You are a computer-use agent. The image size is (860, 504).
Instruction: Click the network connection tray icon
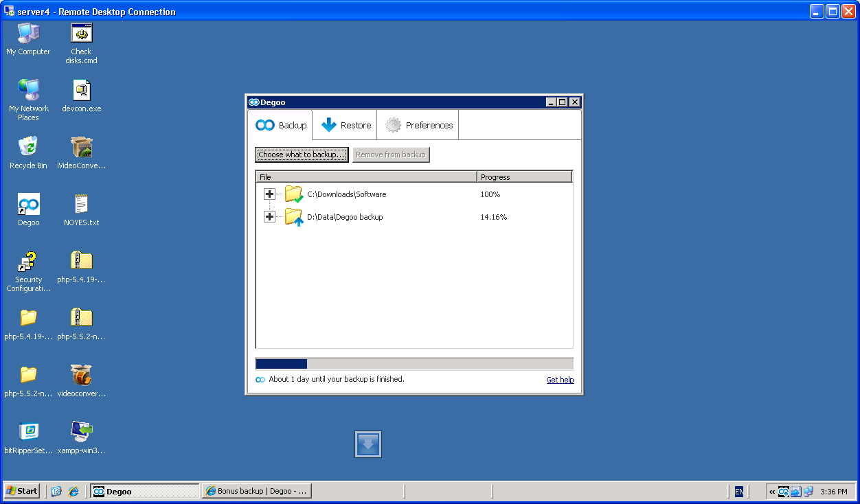coord(808,492)
